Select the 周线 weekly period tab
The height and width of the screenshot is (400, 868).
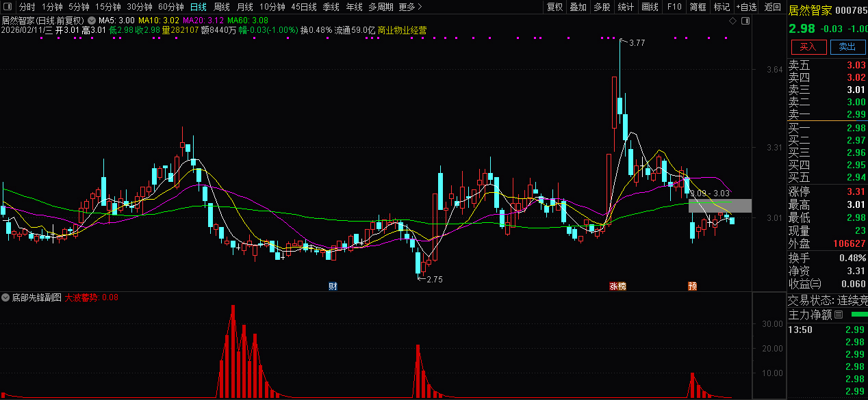point(222,7)
